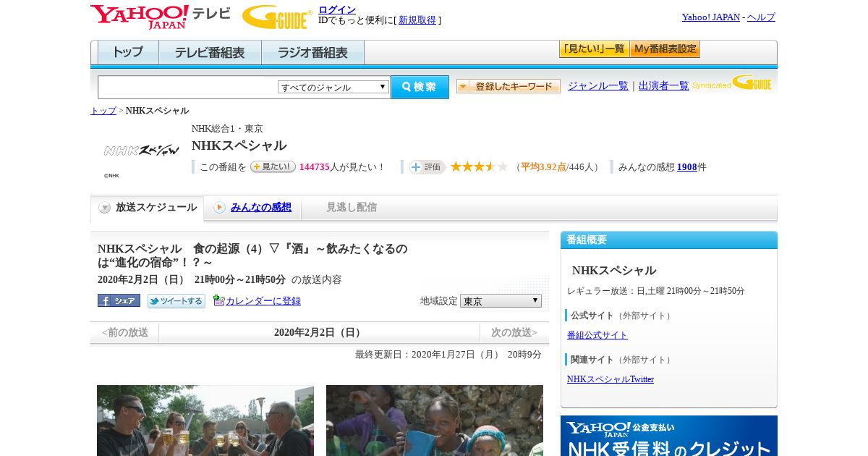
Task: Click the 144735 viewers count text
Action: pyautogui.click(x=315, y=166)
